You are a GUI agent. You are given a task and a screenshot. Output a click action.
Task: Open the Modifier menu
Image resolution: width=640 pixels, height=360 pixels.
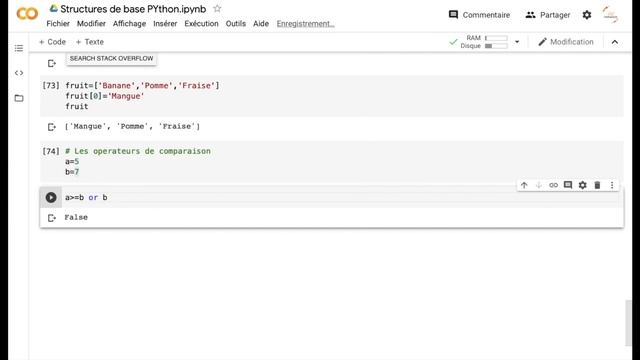coord(91,24)
